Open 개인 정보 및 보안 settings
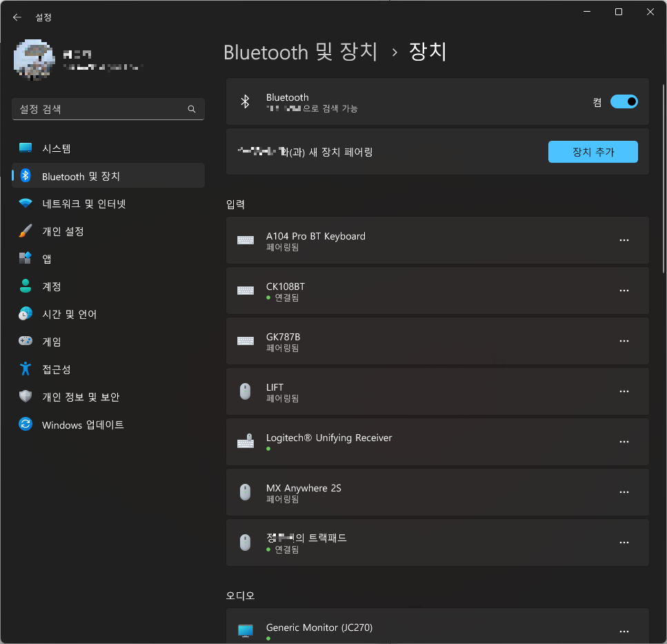This screenshot has width=667, height=644. [x=108, y=397]
